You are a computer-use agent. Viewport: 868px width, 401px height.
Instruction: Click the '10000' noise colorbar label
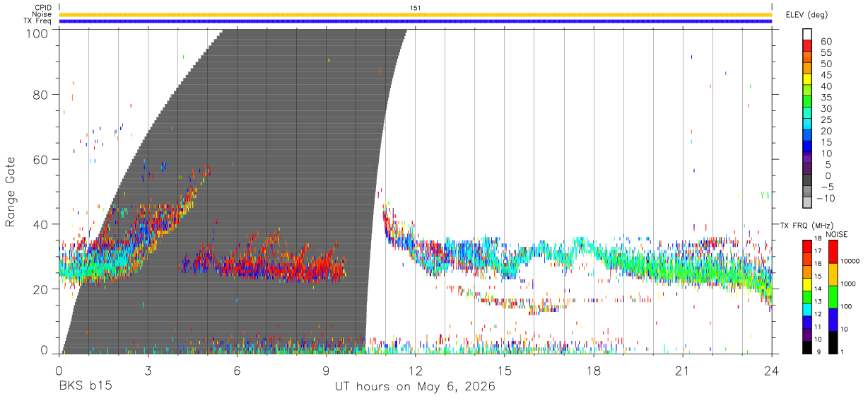(850, 261)
